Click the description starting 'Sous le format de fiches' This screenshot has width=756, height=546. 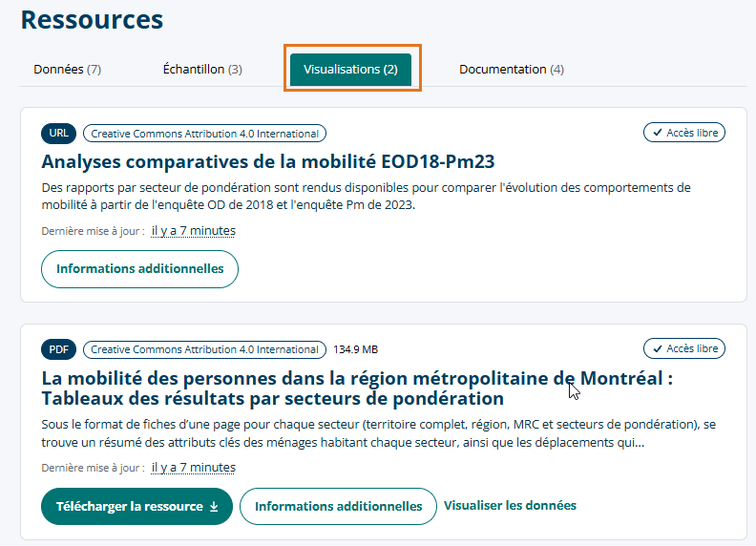point(379,433)
